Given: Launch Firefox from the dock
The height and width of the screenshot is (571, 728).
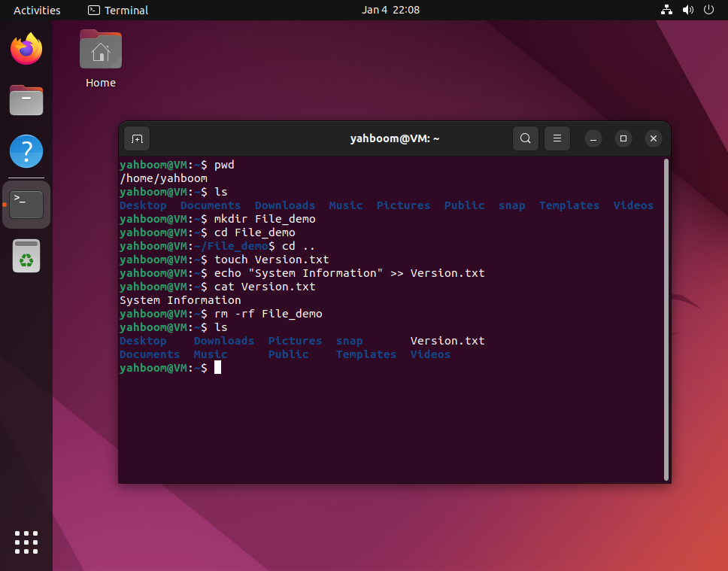Looking at the screenshot, I should pyautogui.click(x=26, y=48).
